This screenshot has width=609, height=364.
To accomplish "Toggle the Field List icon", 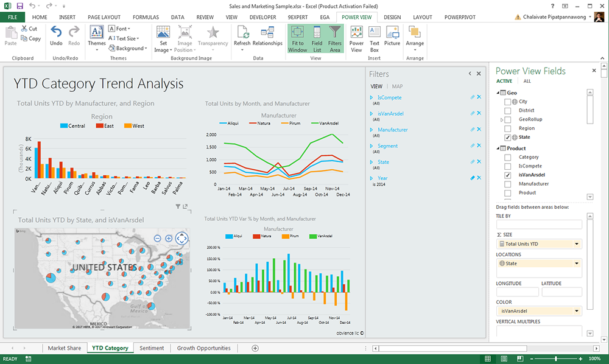I will [x=317, y=37].
